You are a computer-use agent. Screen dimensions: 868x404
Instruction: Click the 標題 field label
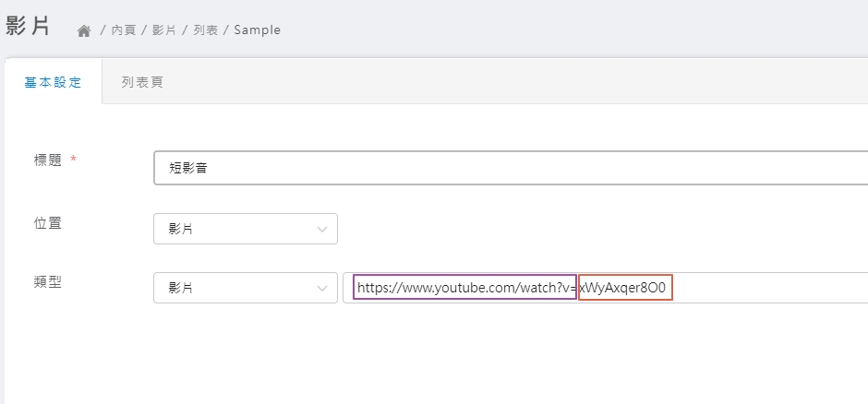coord(48,160)
